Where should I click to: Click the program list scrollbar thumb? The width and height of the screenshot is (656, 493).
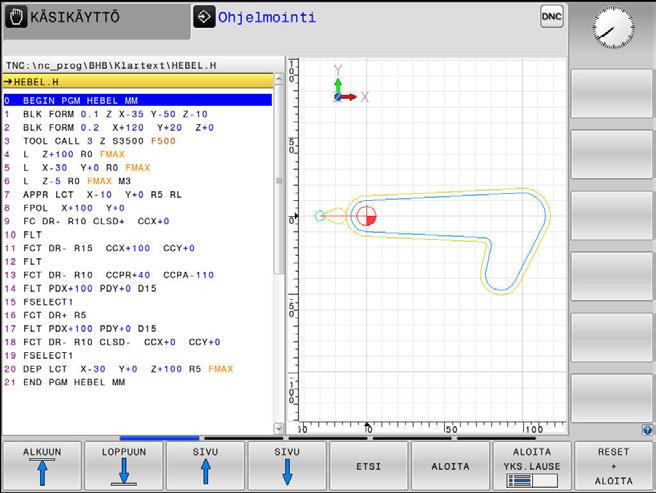pyautogui.click(x=279, y=180)
